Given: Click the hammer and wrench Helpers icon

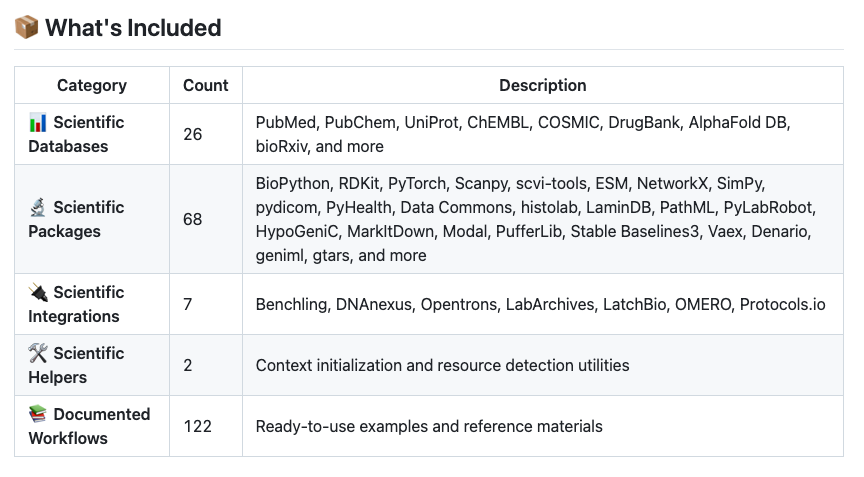Looking at the screenshot, I should pos(38,354).
